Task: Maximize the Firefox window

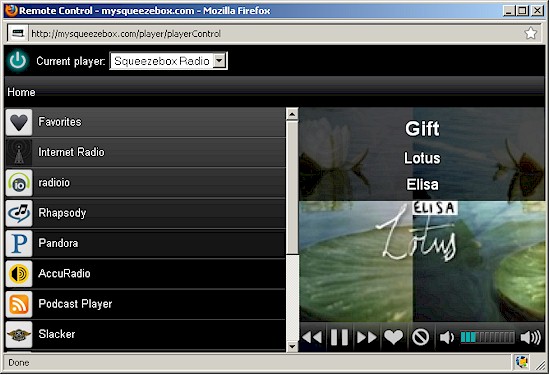Action: (522, 11)
